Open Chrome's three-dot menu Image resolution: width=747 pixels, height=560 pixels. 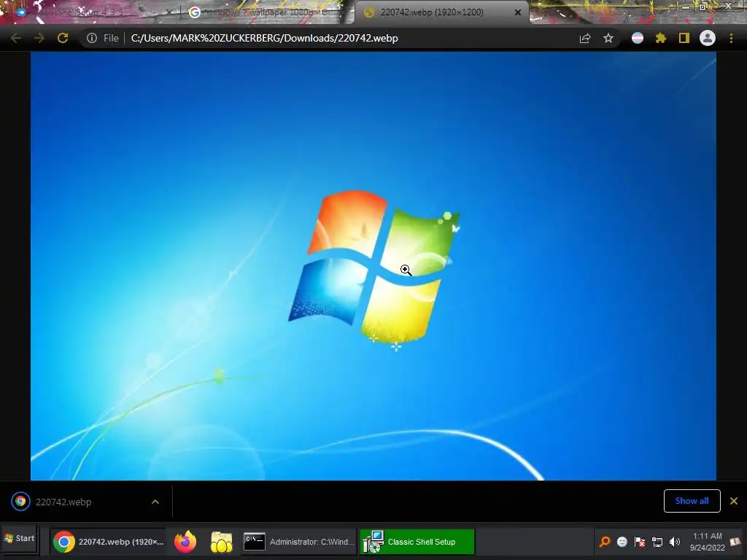point(731,38)
